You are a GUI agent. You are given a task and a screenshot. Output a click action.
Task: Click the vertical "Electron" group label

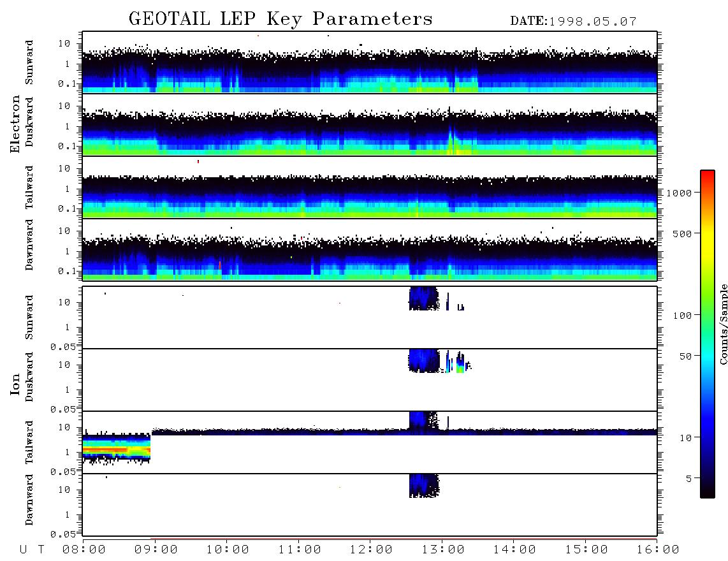point(15,124)
